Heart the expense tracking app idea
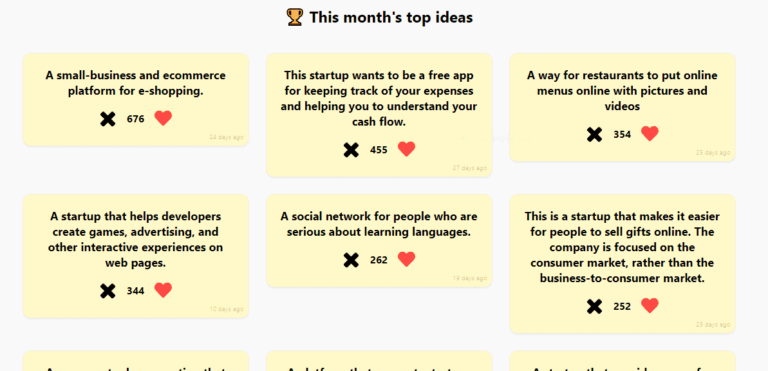Screen dimensions: 768x371 407,149
